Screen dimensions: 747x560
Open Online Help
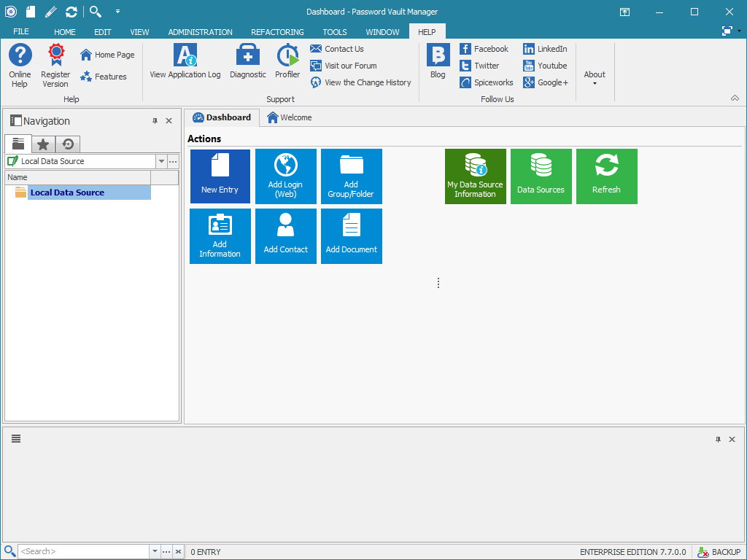(20, 66)
